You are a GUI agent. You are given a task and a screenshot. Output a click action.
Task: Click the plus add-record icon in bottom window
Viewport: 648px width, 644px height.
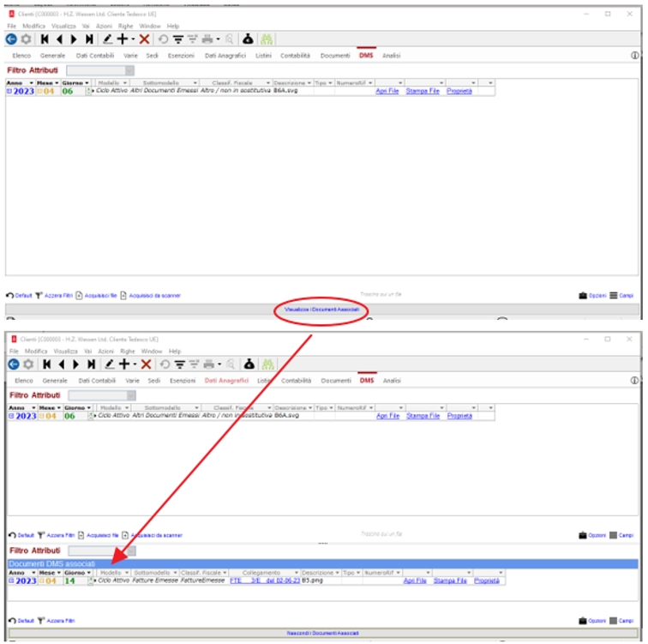pos(124,364)
